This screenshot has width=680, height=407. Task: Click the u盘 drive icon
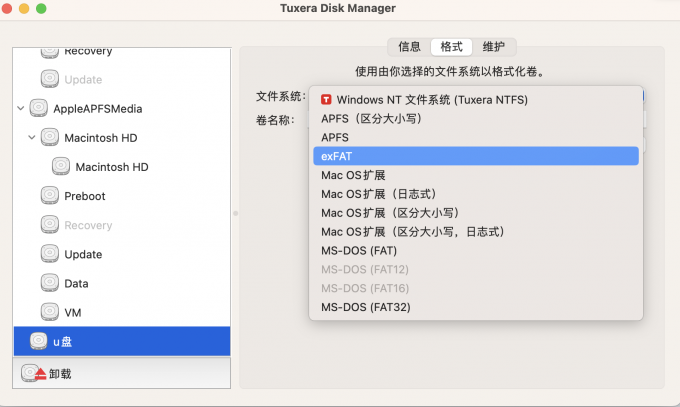coord(39,341)
